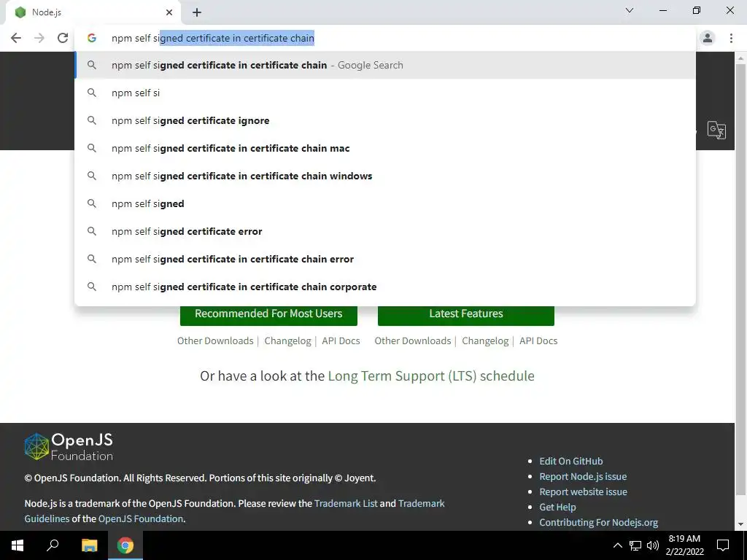Viewport: 747px width, 560px height.
Task: Open Other Downloads under Latest Features
Action: pos(413,341)
